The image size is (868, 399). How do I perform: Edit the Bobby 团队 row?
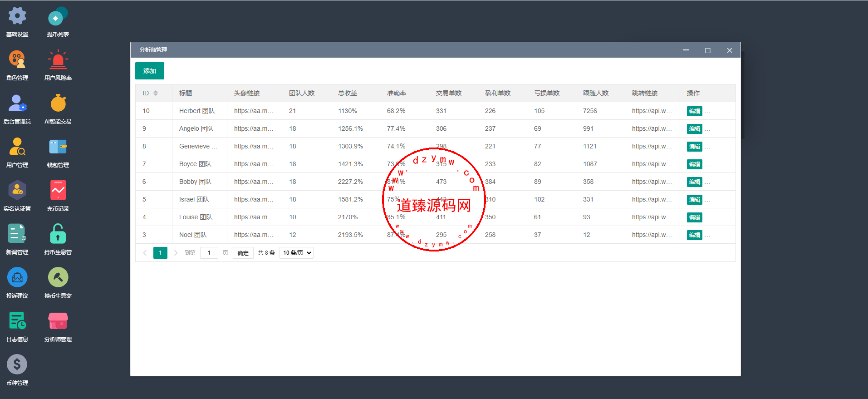[694, 182]
